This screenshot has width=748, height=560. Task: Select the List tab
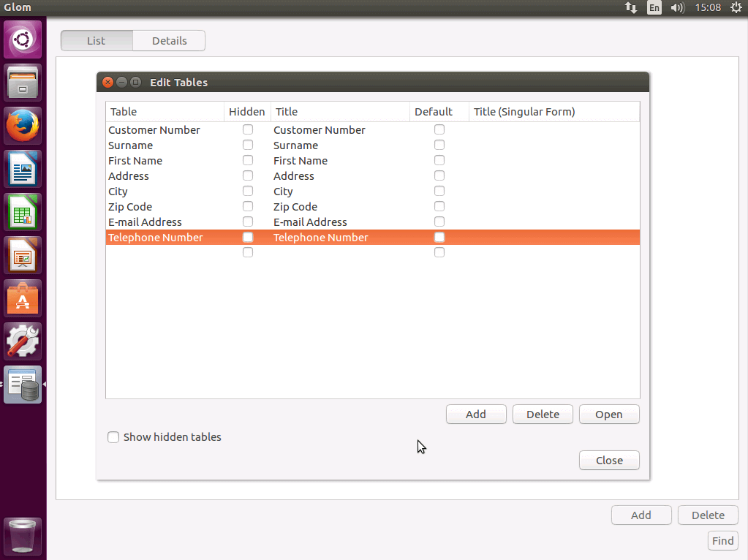click(97, 41)
